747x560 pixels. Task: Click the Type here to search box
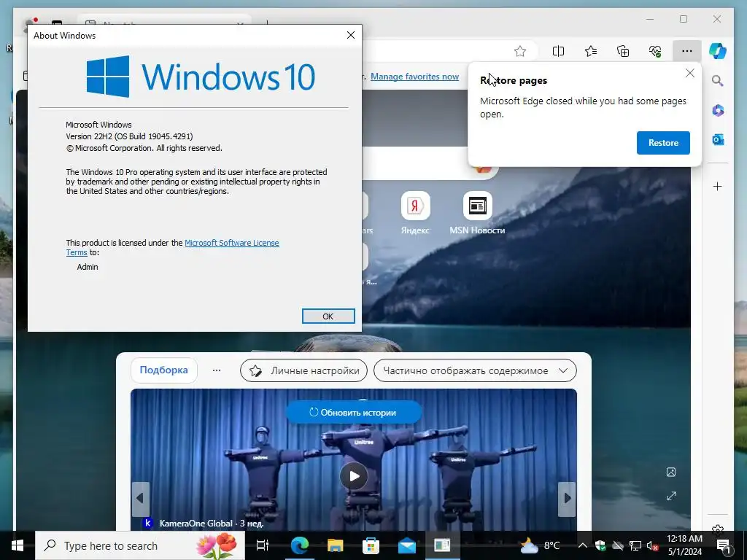pos(140,545)
